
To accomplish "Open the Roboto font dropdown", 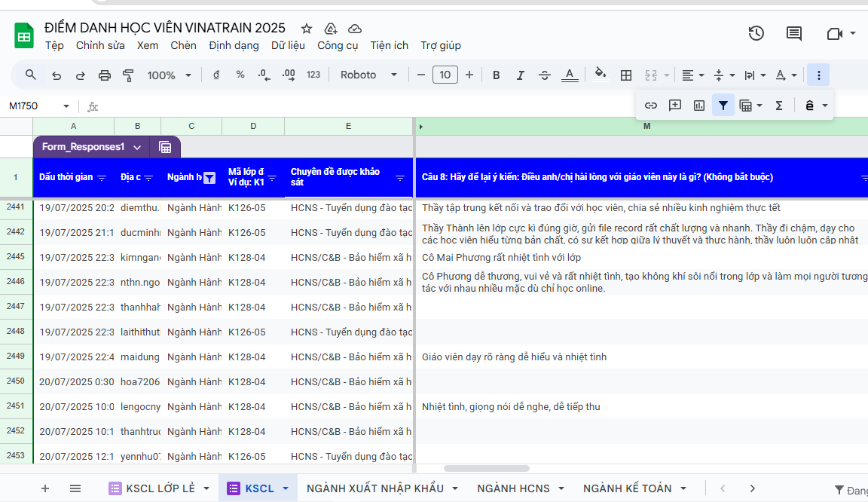I will (368, 75).
